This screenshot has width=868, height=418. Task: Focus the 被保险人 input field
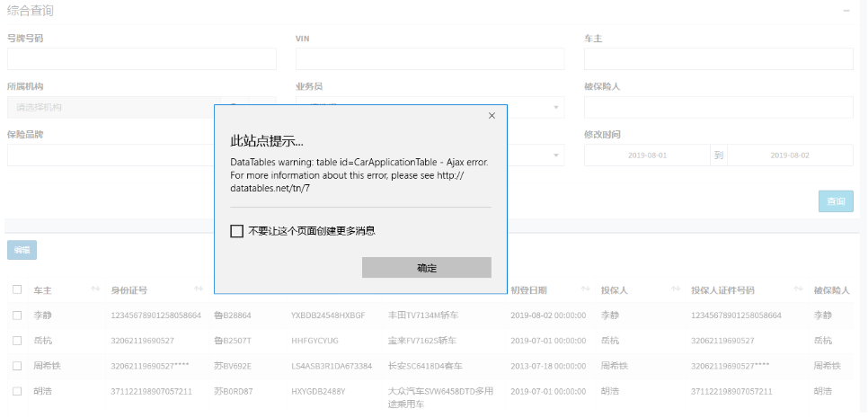(719, 107)
